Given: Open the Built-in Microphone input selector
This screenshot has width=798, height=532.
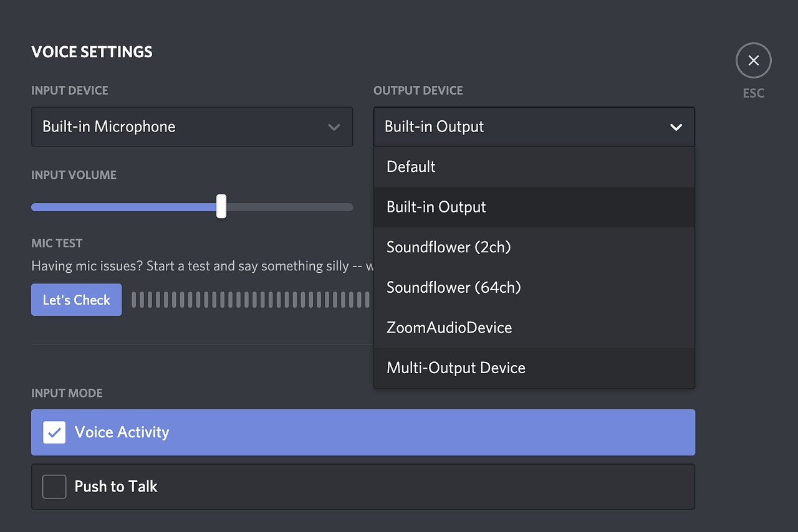Looking at the screenshot, I should (192, 126).
